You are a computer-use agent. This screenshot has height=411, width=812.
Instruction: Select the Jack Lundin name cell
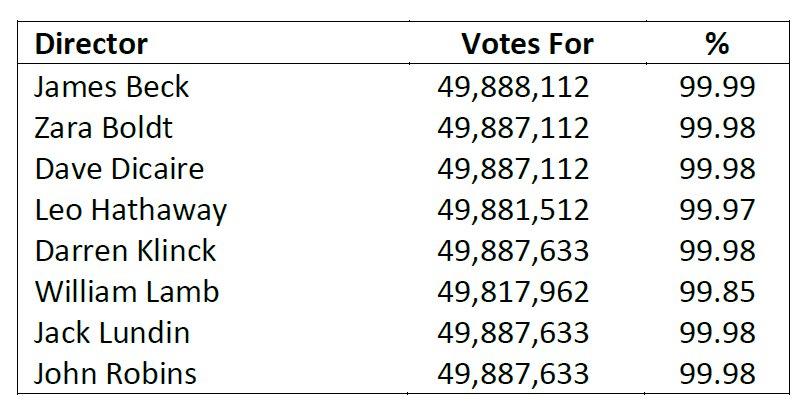click(x=112, y=333)
